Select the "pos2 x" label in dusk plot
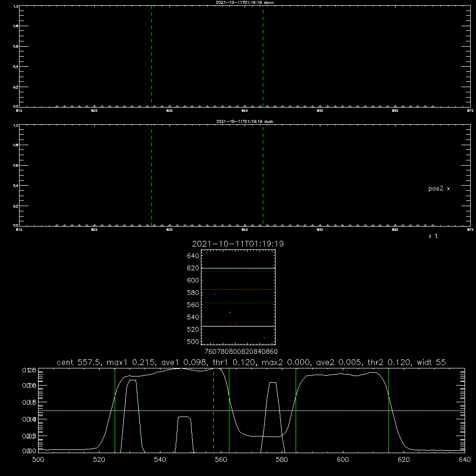 click(439, 188)
